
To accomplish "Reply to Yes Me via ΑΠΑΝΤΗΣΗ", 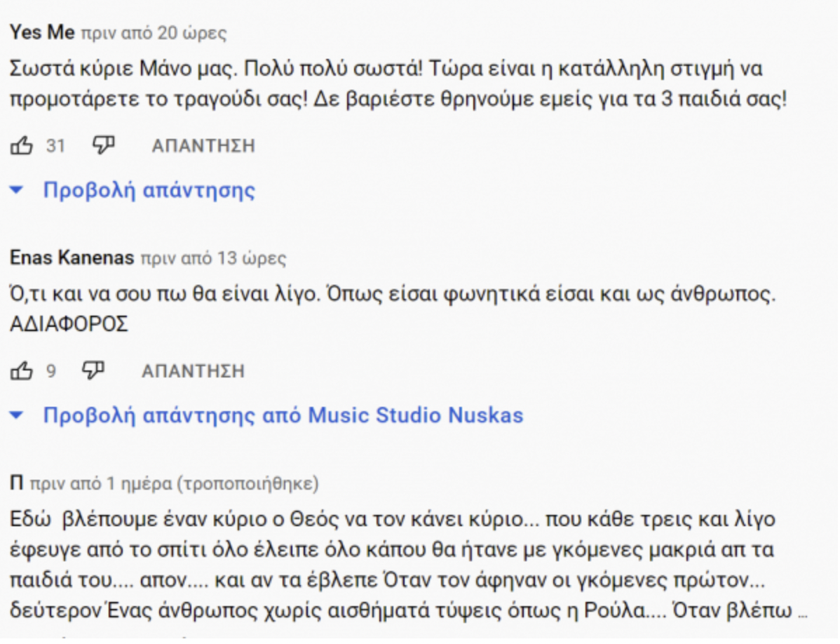I will point(203,146).
